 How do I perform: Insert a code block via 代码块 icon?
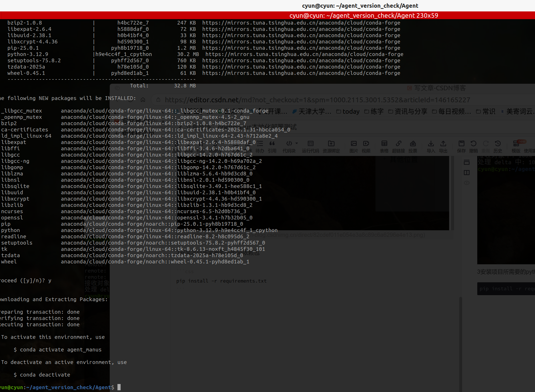pos(289,147)
